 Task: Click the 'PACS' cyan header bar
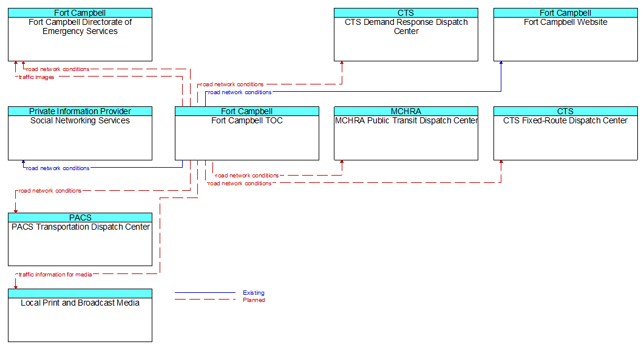80,218
